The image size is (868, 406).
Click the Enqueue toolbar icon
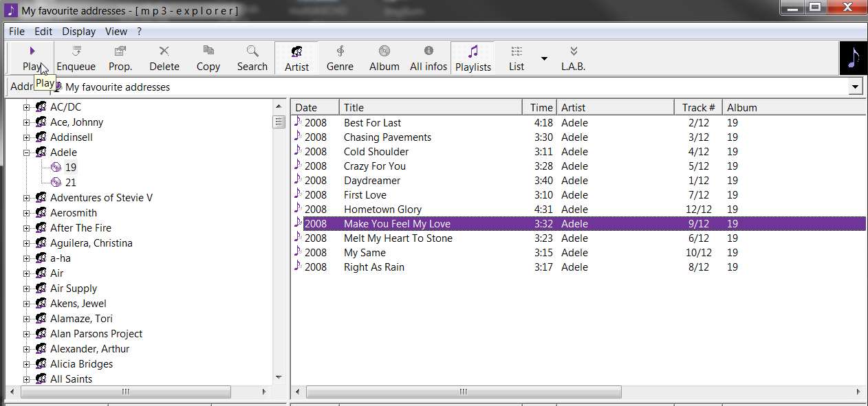pyautogui.click(x=76, y=51)
